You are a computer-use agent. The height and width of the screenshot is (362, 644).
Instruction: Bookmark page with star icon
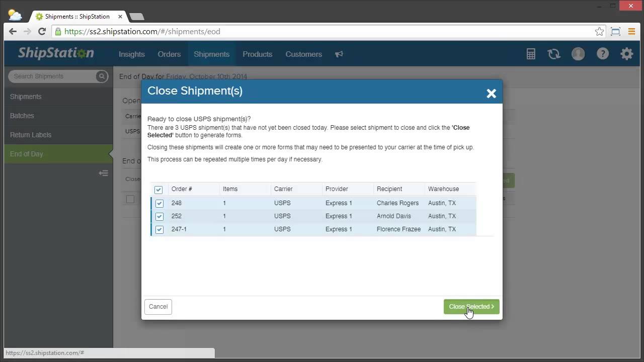599,32
